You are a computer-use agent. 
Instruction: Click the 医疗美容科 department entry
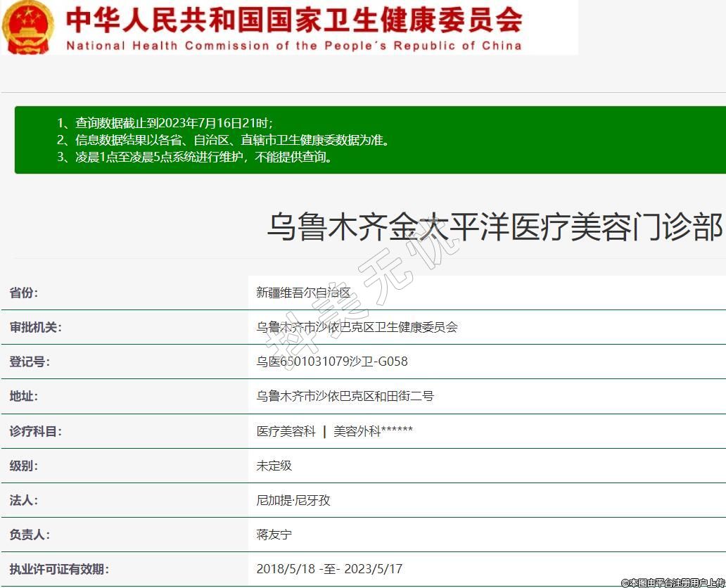point(286,431)
